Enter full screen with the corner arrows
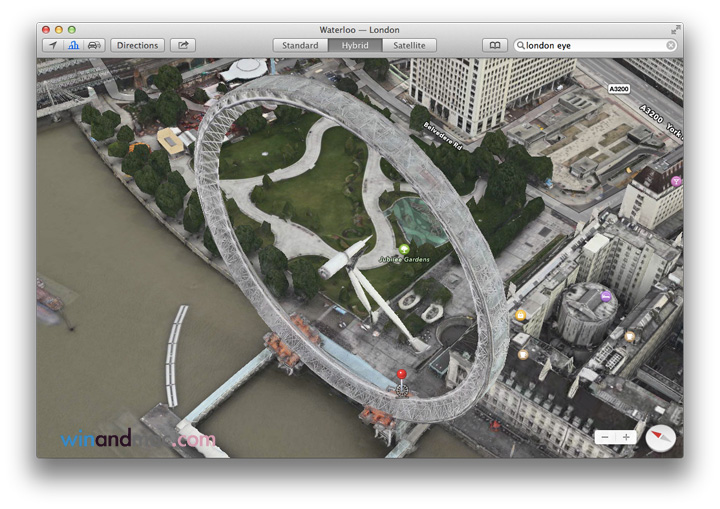The height and width of the screenshot is (509, 720). tap(676, 30)
